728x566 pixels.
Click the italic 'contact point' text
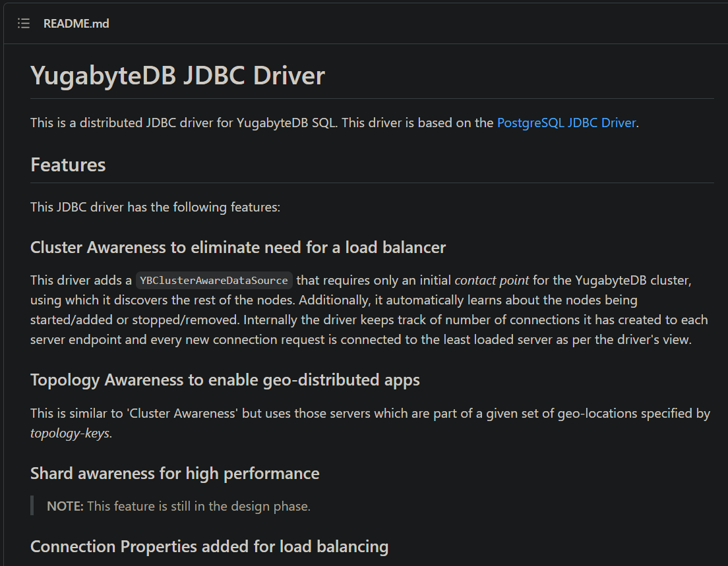tap(492, 280)
